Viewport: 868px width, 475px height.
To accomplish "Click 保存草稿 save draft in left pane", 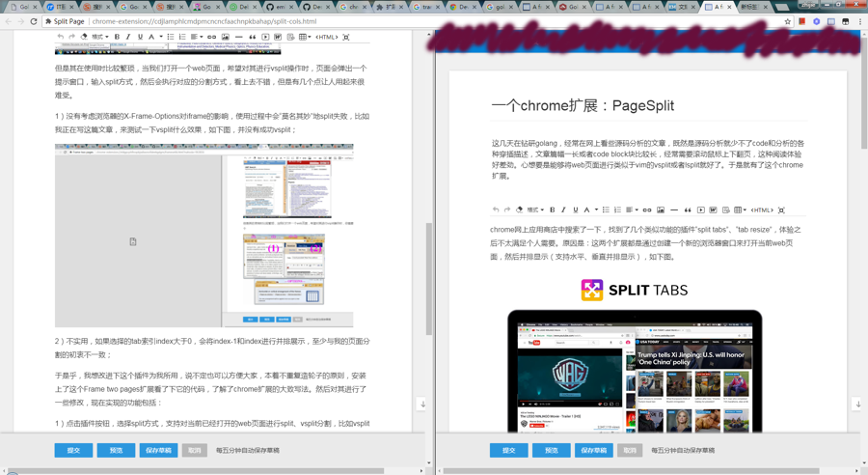I will [x=158, y=450].
